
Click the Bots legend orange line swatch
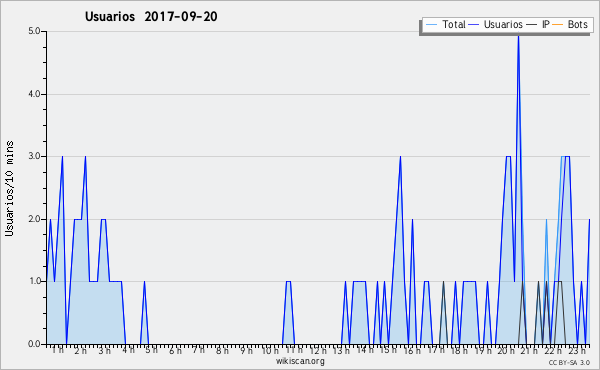pyautogui.click(x=558, y=25)
